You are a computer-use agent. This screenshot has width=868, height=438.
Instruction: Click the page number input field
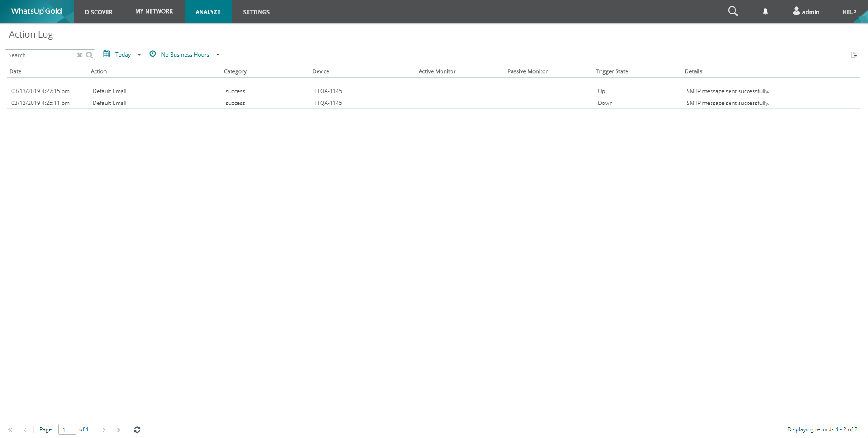pos(67,429)
